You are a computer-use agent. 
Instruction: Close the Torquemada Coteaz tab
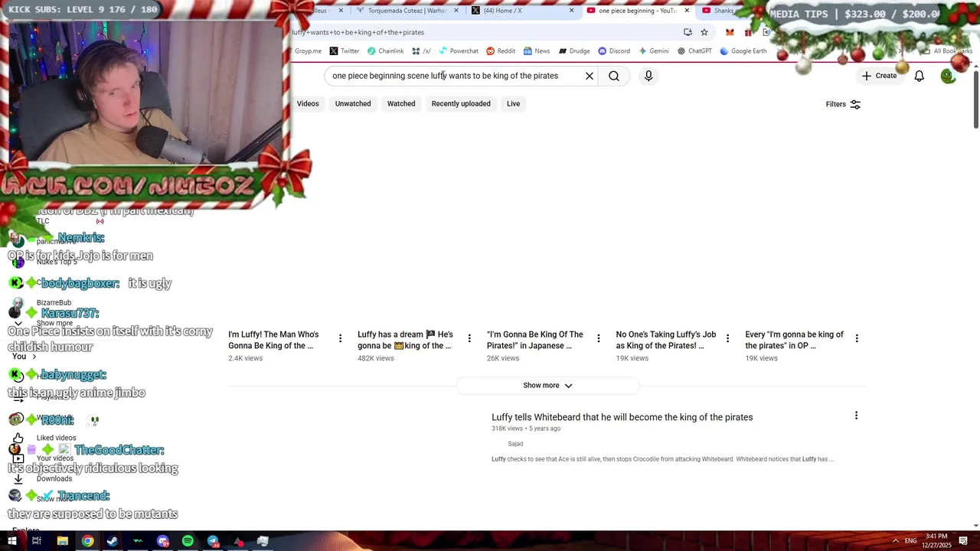pos(457,11)
